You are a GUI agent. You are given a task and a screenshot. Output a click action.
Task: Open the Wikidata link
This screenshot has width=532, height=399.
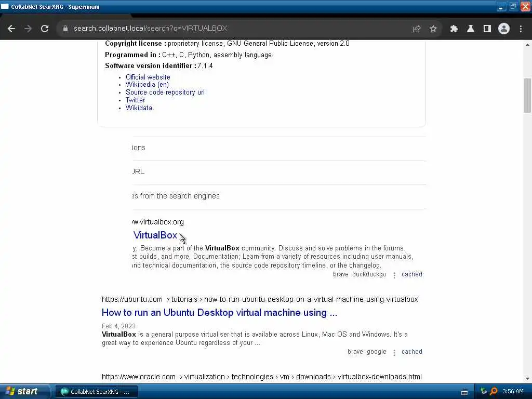[139, 108]
